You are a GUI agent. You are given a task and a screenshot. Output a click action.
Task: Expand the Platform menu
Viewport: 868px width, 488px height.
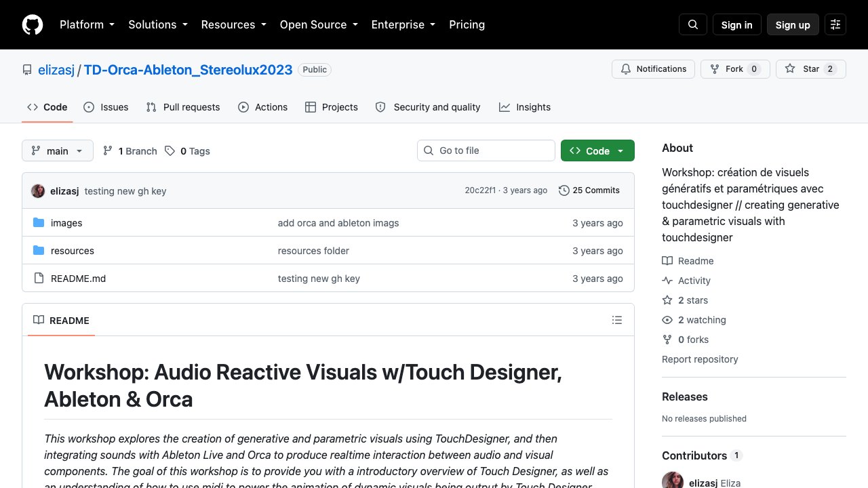[x=87, y=24]
